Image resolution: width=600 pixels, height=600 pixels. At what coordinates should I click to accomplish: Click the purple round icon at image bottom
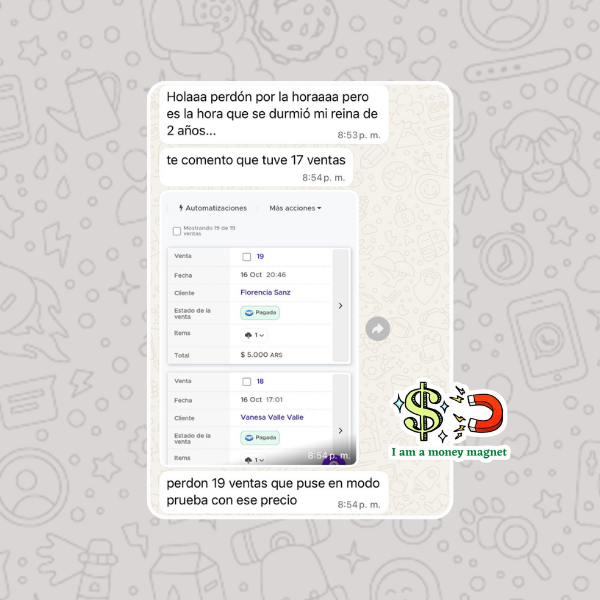click(334, 461)
